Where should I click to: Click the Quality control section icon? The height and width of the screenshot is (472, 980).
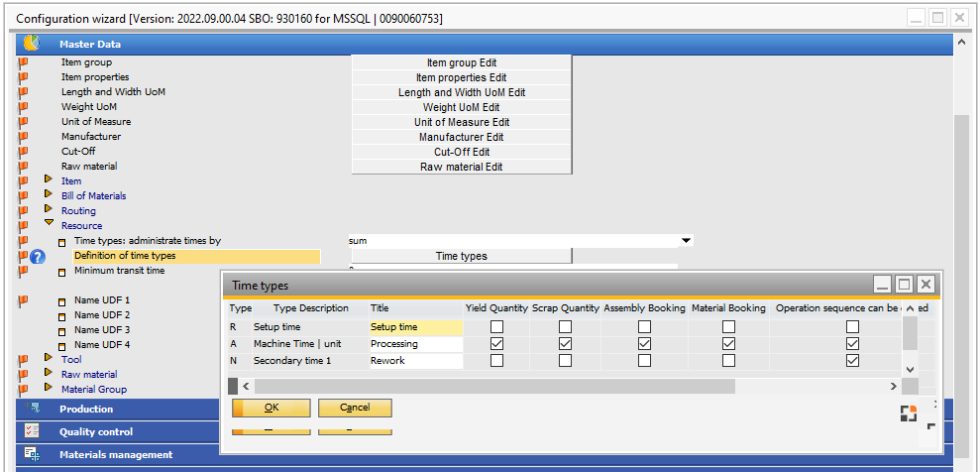[x=32, y=431]
